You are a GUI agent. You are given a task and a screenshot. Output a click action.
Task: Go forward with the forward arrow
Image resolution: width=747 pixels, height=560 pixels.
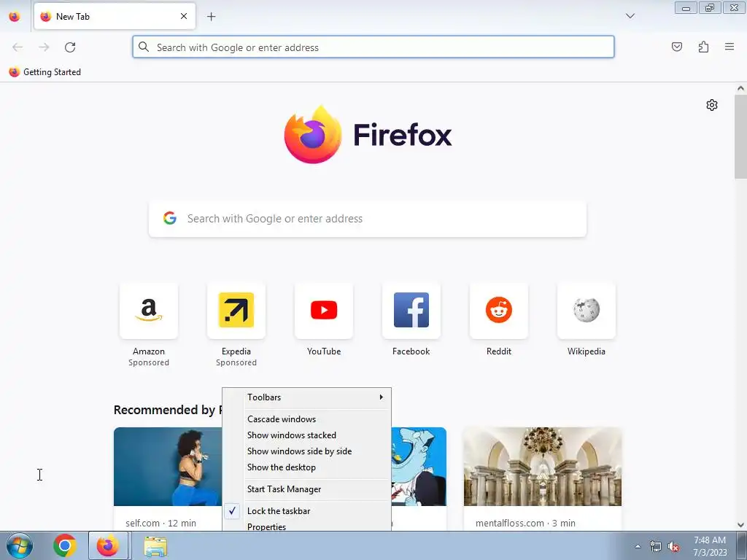(44, 47)
